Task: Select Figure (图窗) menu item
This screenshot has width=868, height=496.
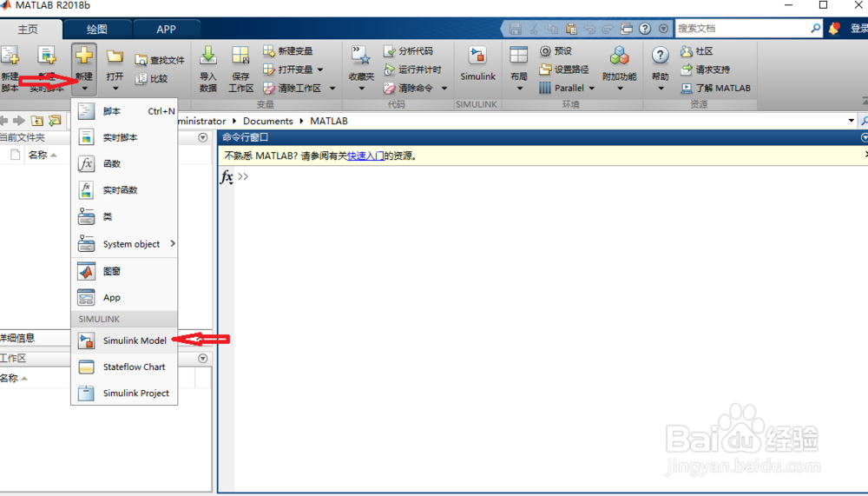Action: click(124, 271)
